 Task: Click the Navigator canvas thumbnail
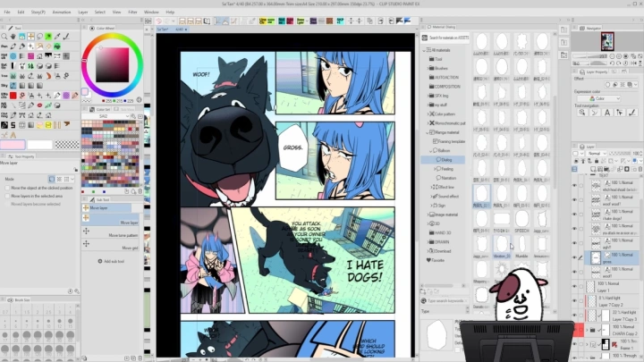(607, 42)
